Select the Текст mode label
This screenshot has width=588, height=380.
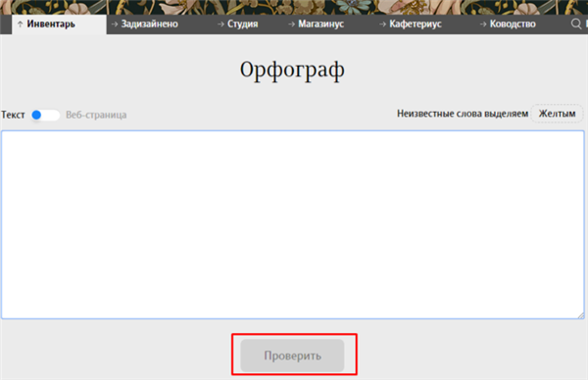13,115
